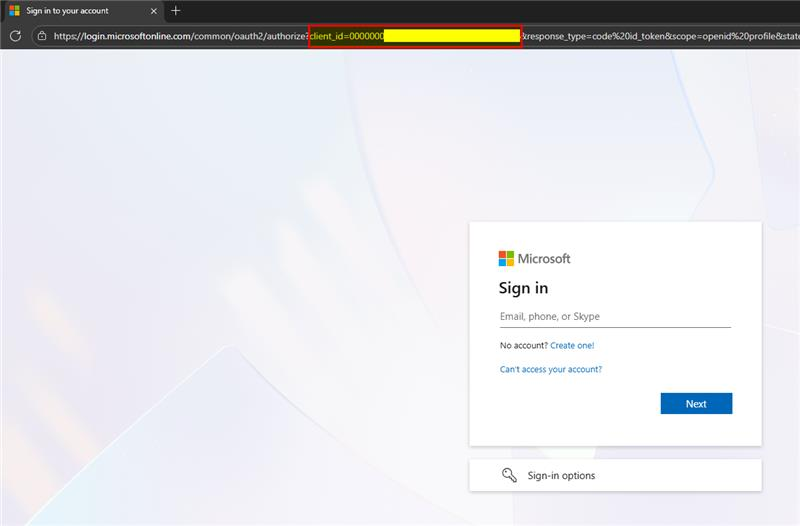
Task: Click the 'No account?' text
Action: pos(523,345)
